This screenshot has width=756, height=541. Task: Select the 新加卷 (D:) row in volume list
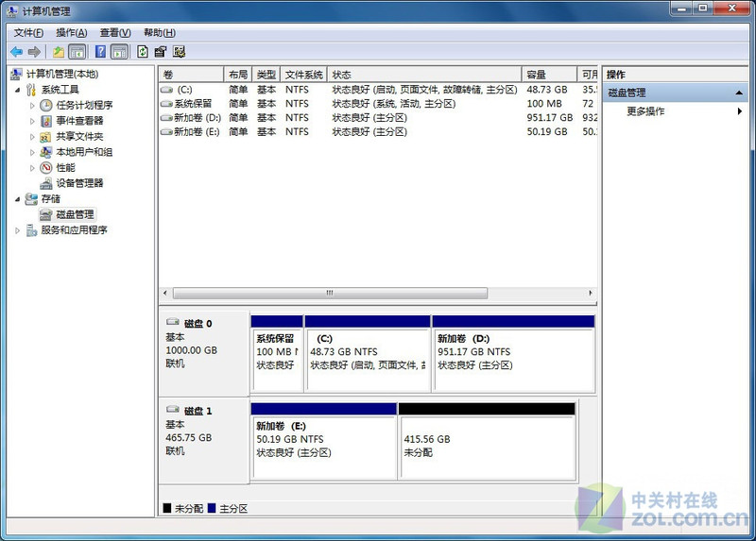pos(378,117)
